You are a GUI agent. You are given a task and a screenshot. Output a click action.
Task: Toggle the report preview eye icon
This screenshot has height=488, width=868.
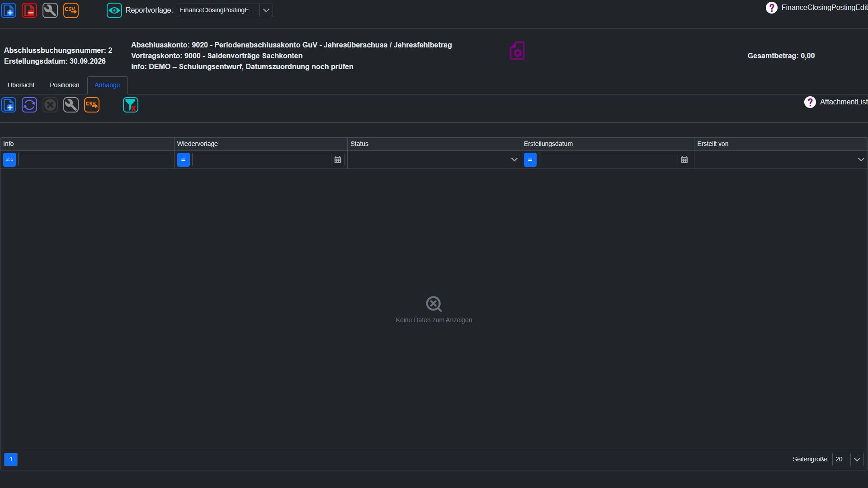(114, 10)
